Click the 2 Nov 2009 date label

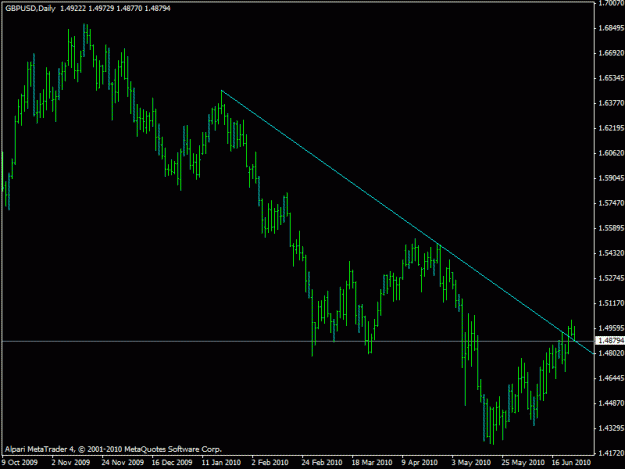click(71, 463)
